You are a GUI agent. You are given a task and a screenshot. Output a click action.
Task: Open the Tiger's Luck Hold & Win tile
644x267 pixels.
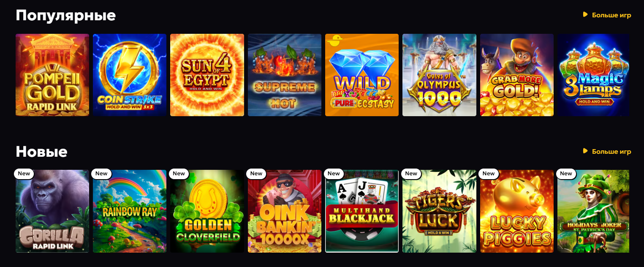click(x=439, y=211)
